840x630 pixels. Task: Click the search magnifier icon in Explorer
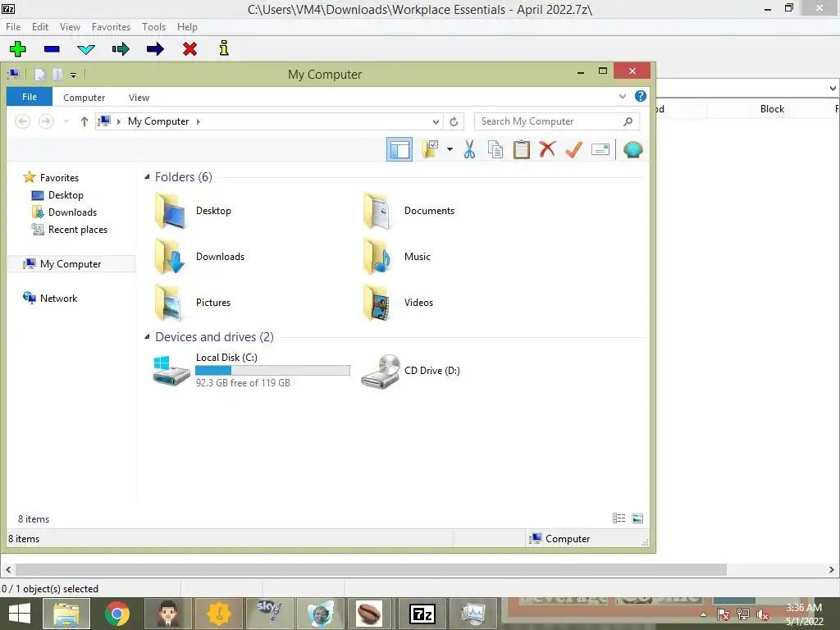[x=628, y=121]
